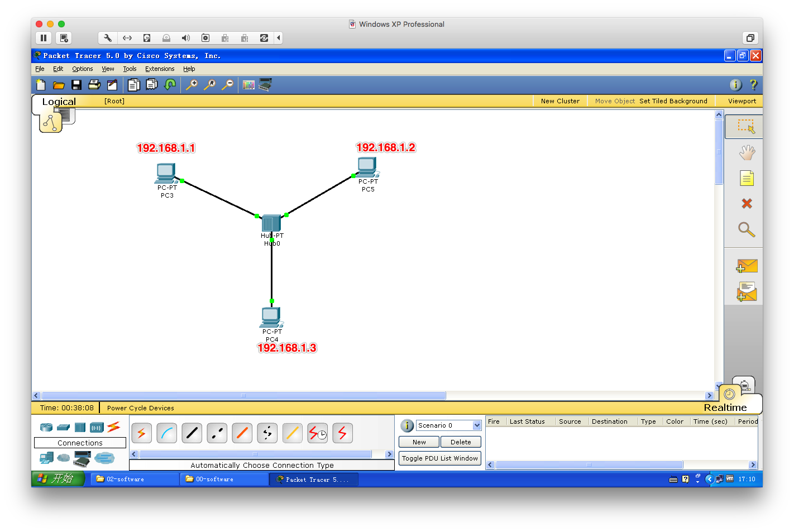Click the New scenario button
794x532 pixels.
pos(419,442)
